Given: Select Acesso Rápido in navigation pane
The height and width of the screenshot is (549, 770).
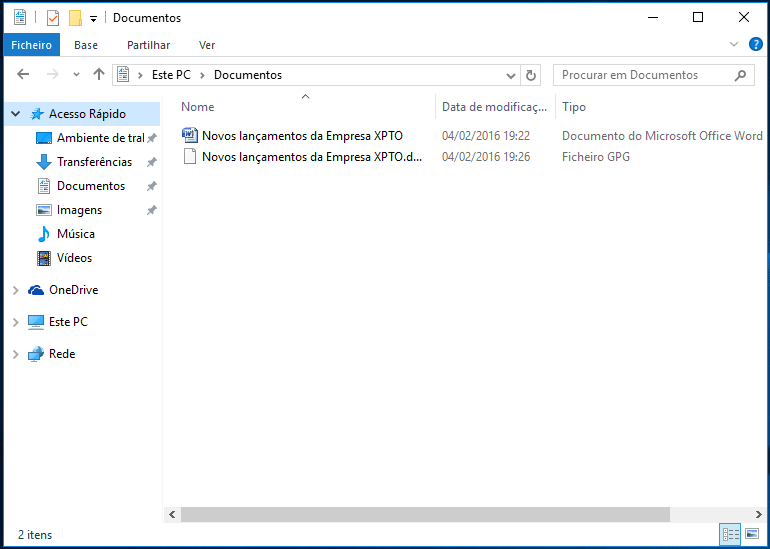Looking at the screenshot, I should (x=87, y=114).
